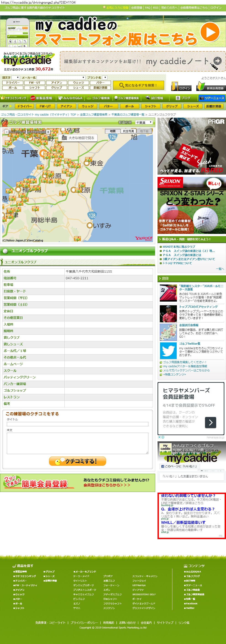Viewport: 226px width, 644px height.
Task: Zoom out the map with minus button
Action: pyautogui.click(x=7, y=132)
